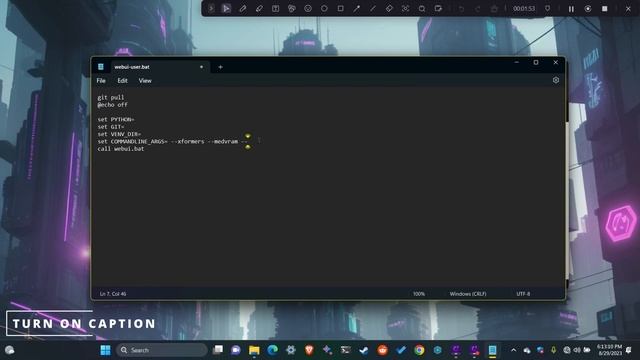640x360 pixels.
Task: Open Steam from taskbar
Action: coord(364,350)
